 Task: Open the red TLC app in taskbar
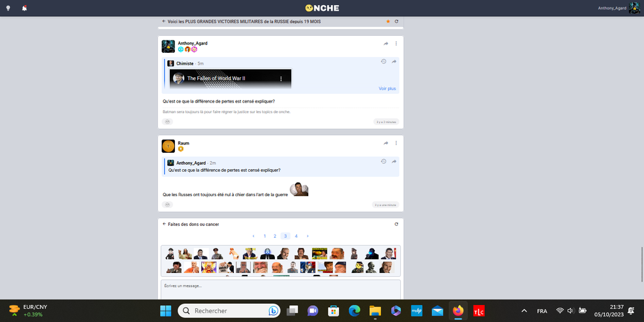[479, 311]
